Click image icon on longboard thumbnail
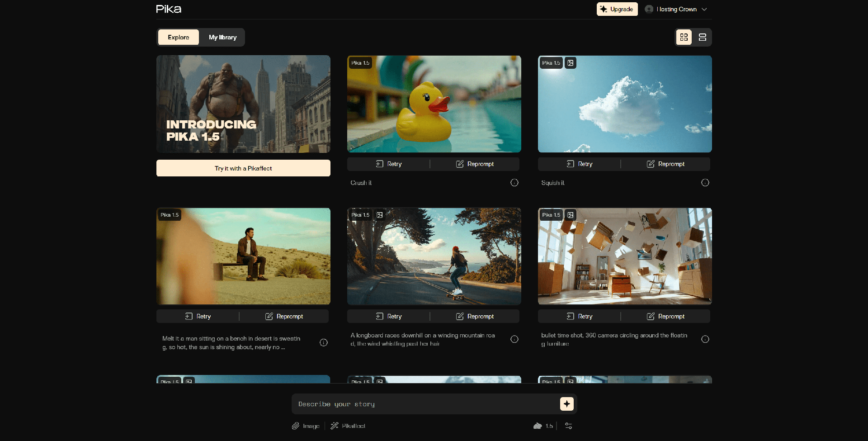 [380, 215]
